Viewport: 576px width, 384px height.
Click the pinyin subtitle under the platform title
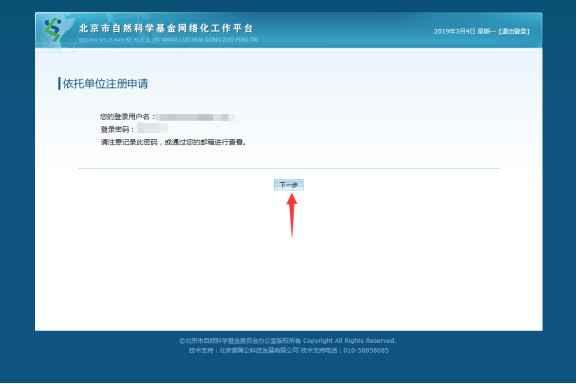(168, 40)
